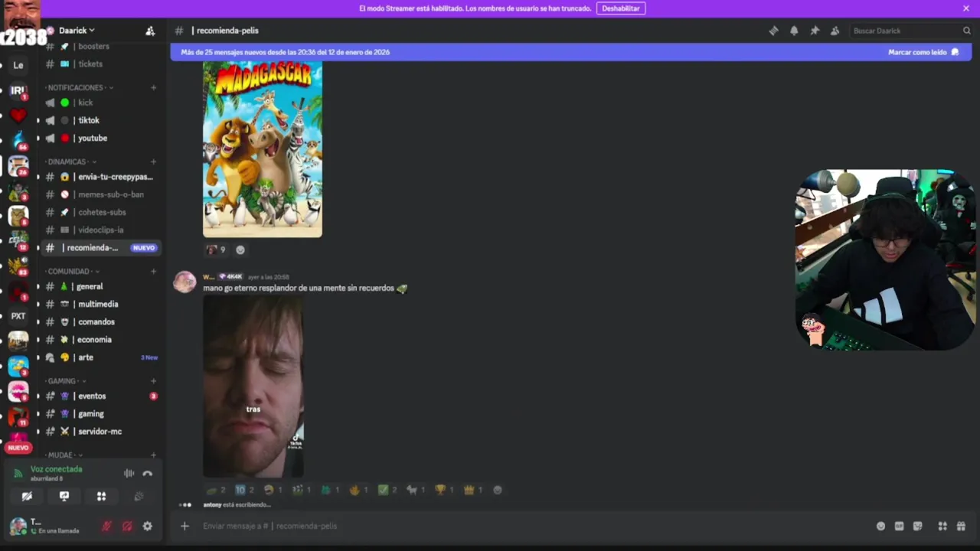
Task: Toggle microphone mute in the user panel
Action: coord(106,527)
